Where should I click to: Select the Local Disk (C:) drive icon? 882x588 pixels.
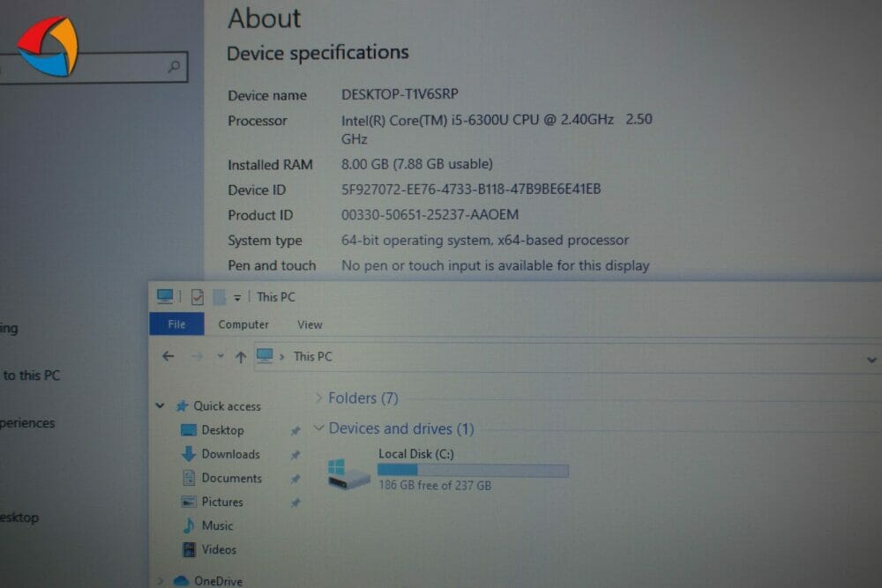[348, 473]
